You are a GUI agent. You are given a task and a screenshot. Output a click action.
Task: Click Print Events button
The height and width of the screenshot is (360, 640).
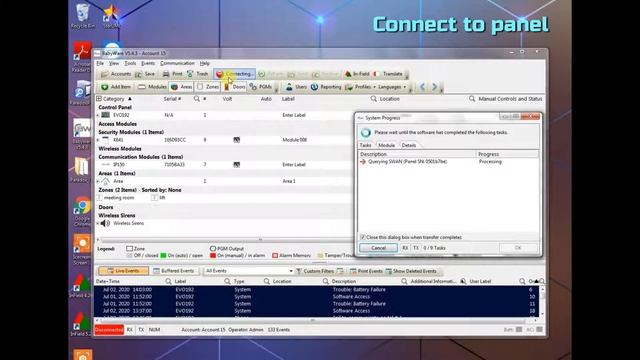[x=367, y=271]
